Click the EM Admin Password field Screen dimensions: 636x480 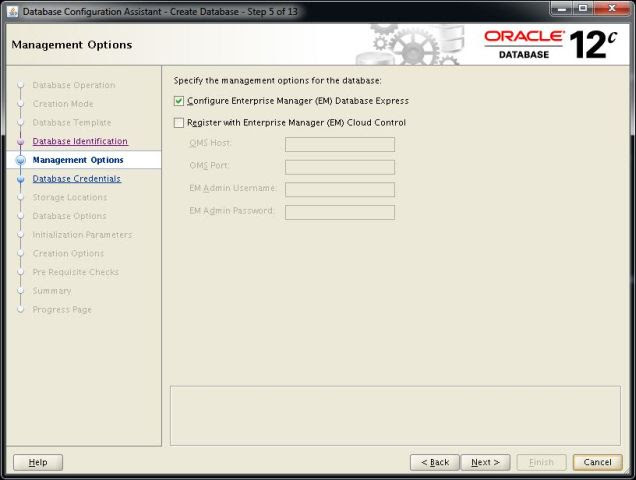(339, 212)
